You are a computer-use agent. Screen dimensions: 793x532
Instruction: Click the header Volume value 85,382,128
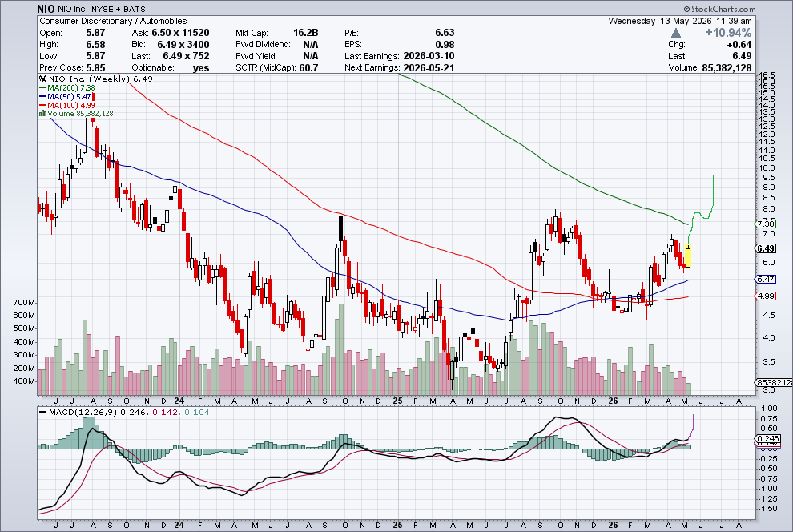727,68
